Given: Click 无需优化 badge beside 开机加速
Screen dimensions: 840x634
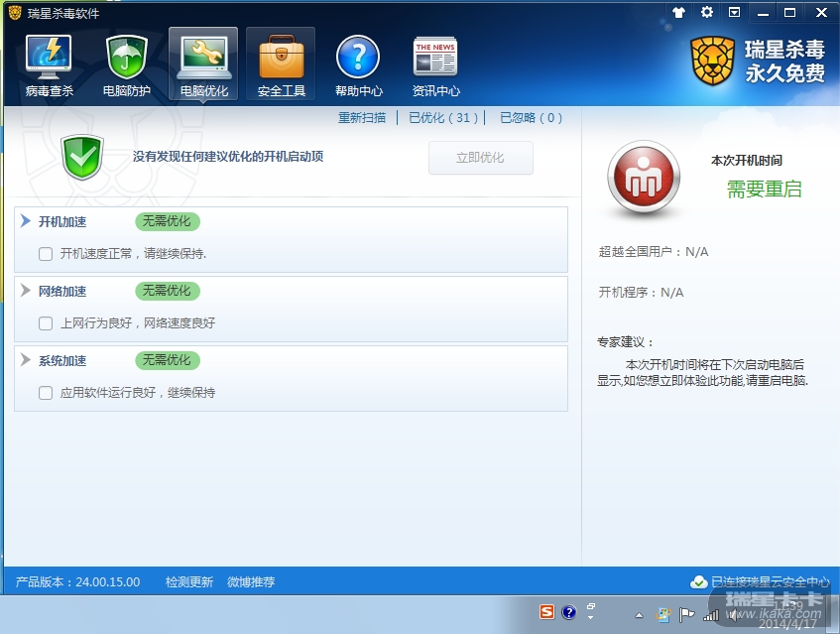Looking at the screenshot, I should pos(168,221).
